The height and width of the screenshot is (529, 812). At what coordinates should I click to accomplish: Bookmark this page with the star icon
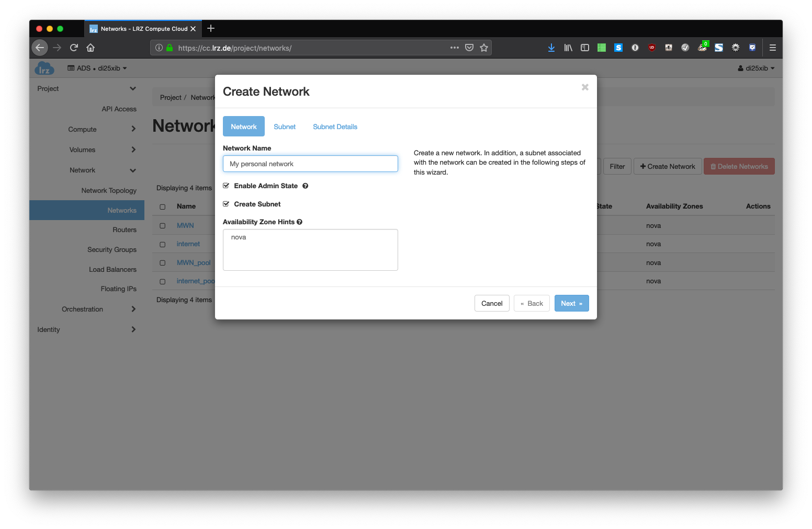(484, 48)
